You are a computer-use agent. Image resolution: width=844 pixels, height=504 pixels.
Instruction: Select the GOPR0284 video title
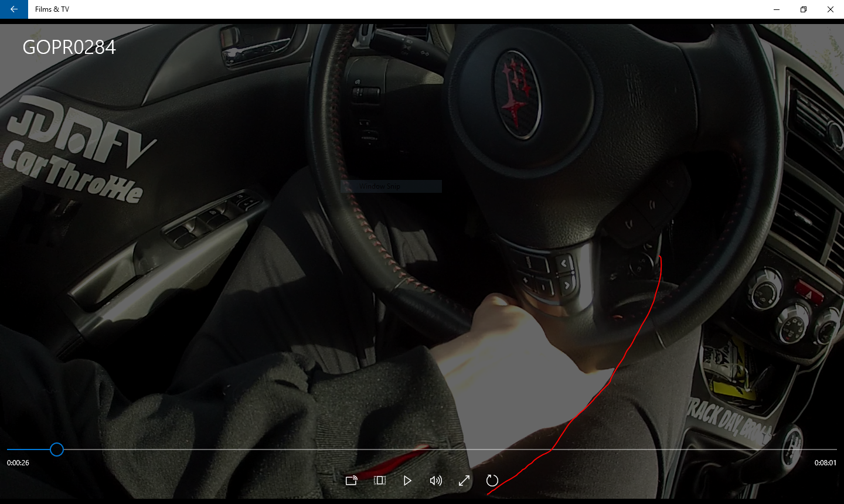(68, 47)
